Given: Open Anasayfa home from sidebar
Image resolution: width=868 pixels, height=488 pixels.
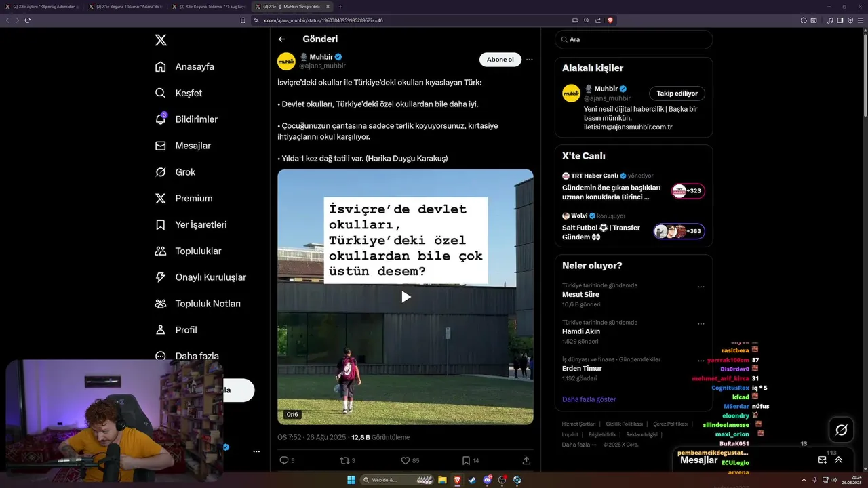Looking at the screenshot, I should 184,66.
